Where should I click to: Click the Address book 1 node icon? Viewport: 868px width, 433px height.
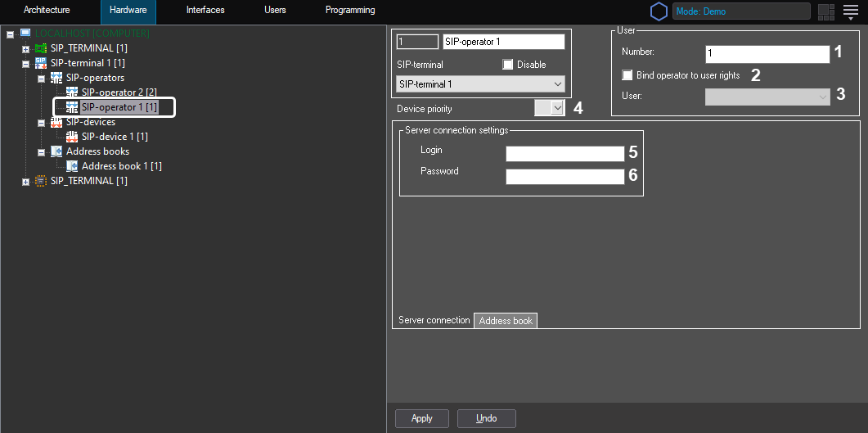[x=72, y=166]
